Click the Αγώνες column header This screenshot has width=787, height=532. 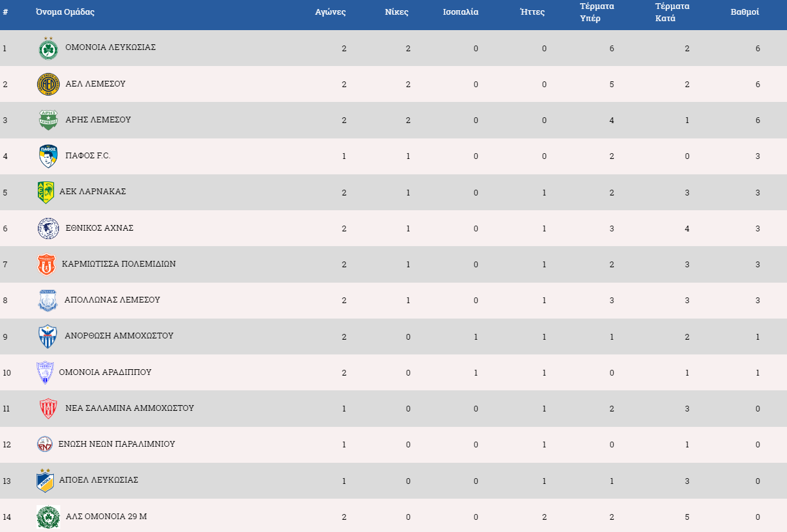330,12
